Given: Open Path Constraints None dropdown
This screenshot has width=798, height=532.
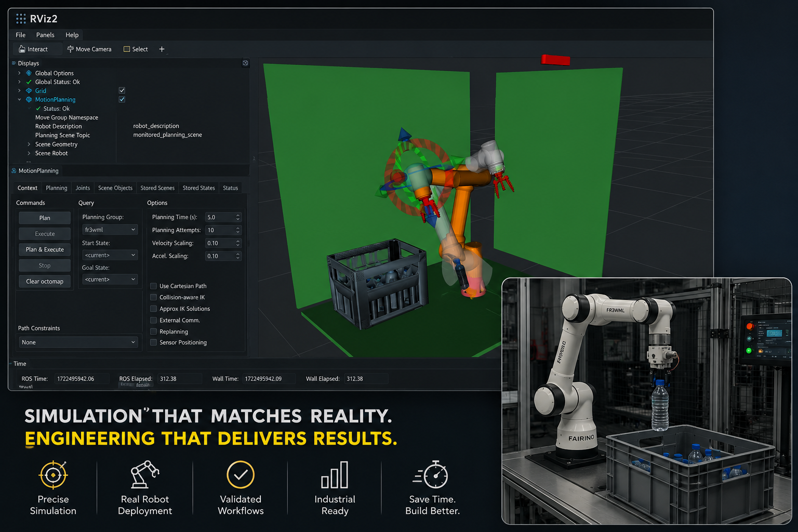Looking at the screenshot, I should click(78, 342).
